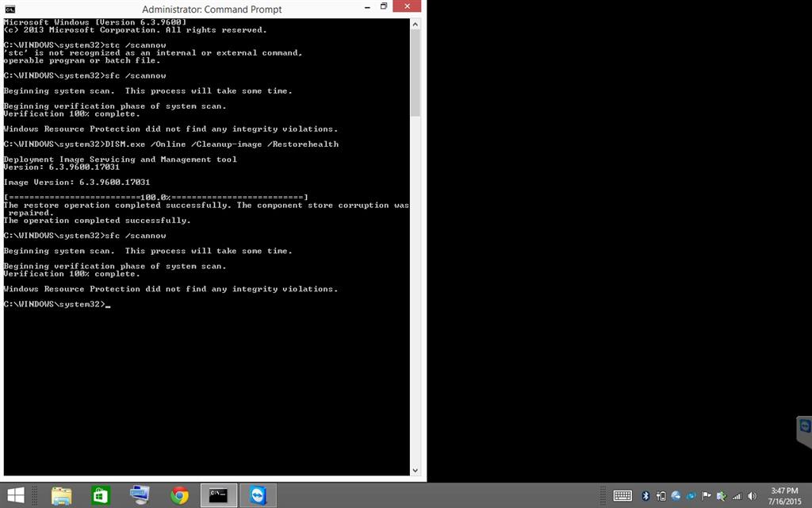This screenshot has height=508, width=812.
Task: Click the globe with arrow tray icon
Action: [x=676, y=496]
